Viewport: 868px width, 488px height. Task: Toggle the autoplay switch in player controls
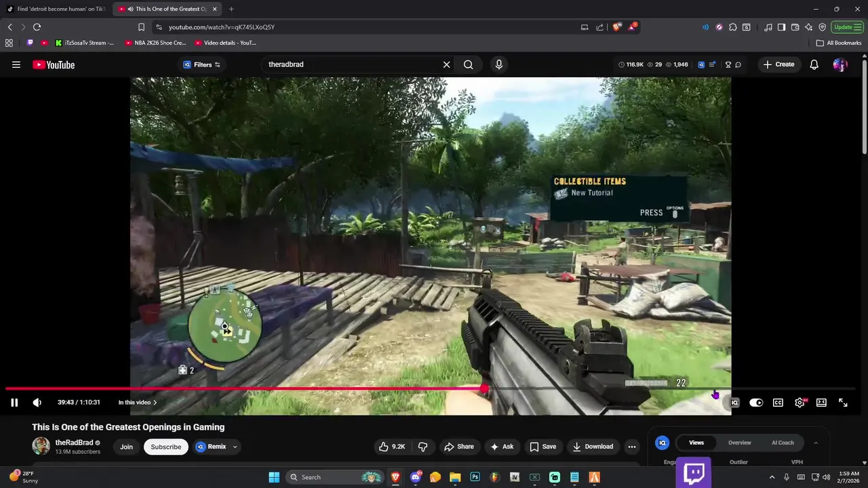pyautogui.click(x=756, y=403)
